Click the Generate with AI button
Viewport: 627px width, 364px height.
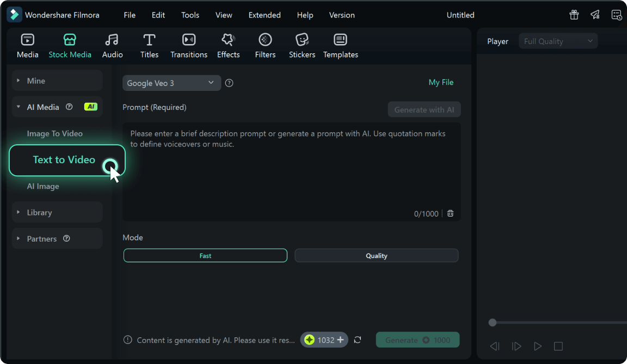click(425, 109)
